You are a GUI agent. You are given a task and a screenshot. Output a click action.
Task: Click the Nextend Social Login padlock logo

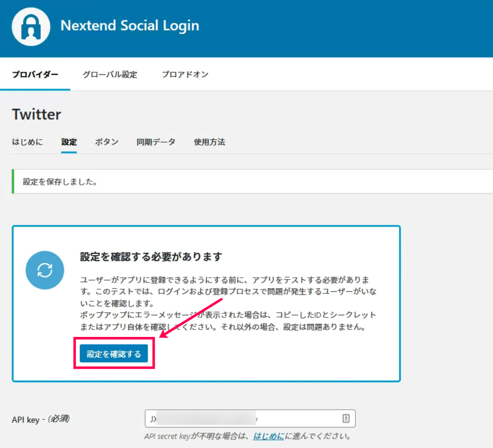pos(31,27)
